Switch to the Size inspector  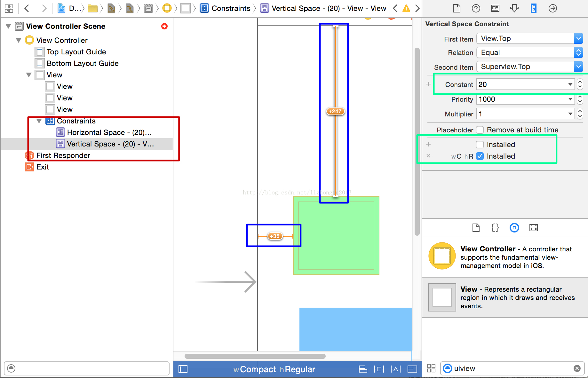point(534,8)
